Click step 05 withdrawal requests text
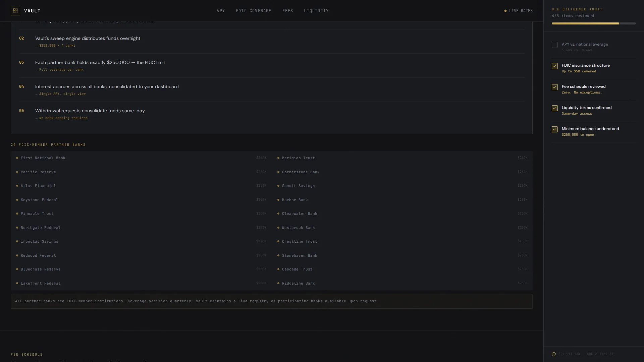The image size is (644, 362). point(90,111)
